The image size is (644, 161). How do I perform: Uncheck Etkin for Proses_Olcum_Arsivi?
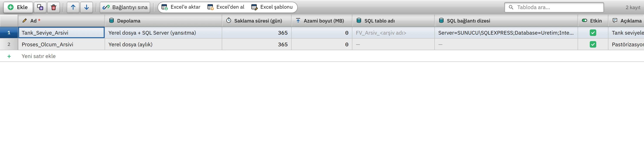[593, 44]
